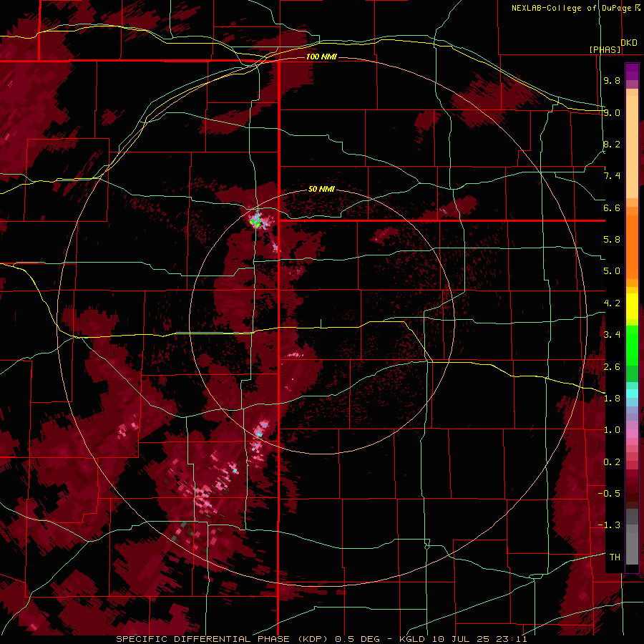Click the 8.2 value on the color scale
The width and height of the screenshot is (644, 644).
612,144
